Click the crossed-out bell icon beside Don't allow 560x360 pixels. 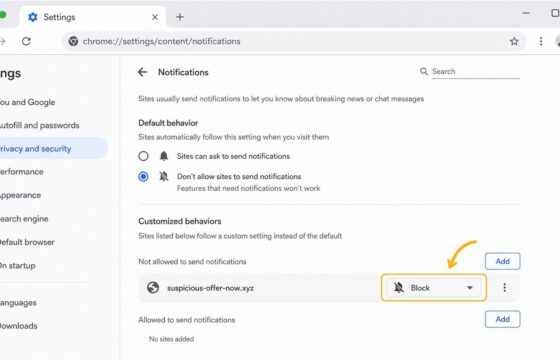[164, 176]
